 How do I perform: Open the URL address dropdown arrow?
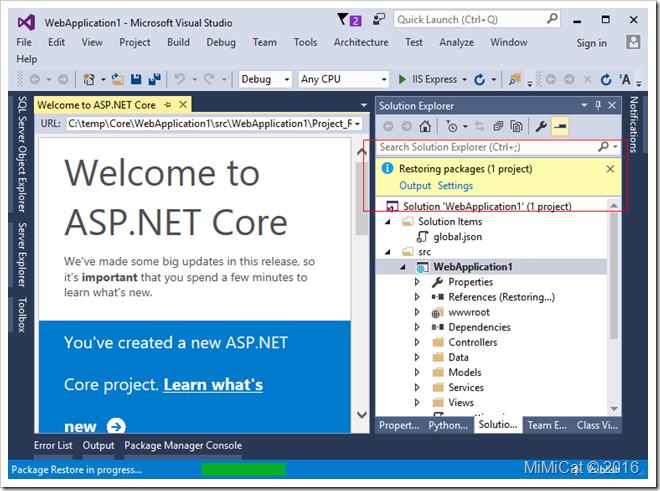click(x=357, y=124)
